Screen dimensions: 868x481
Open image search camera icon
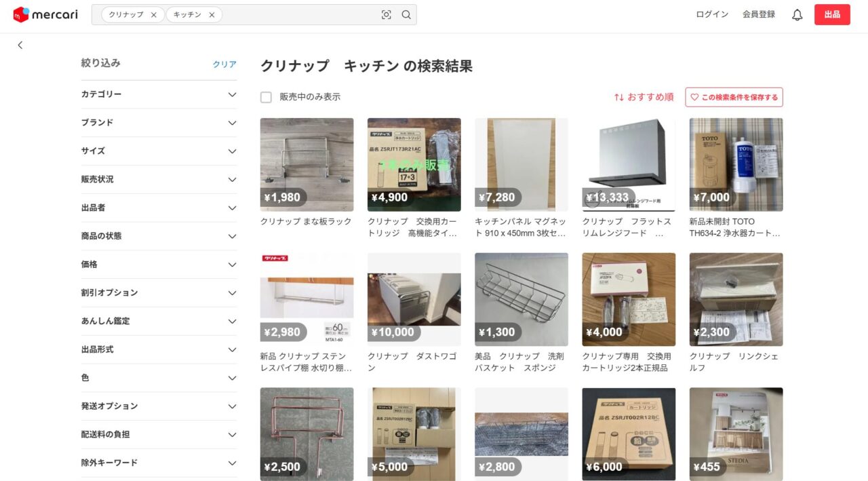(387, 15)
